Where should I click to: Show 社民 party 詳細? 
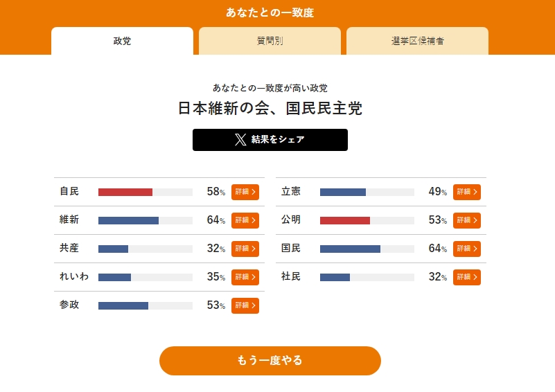tap(466, 277)
